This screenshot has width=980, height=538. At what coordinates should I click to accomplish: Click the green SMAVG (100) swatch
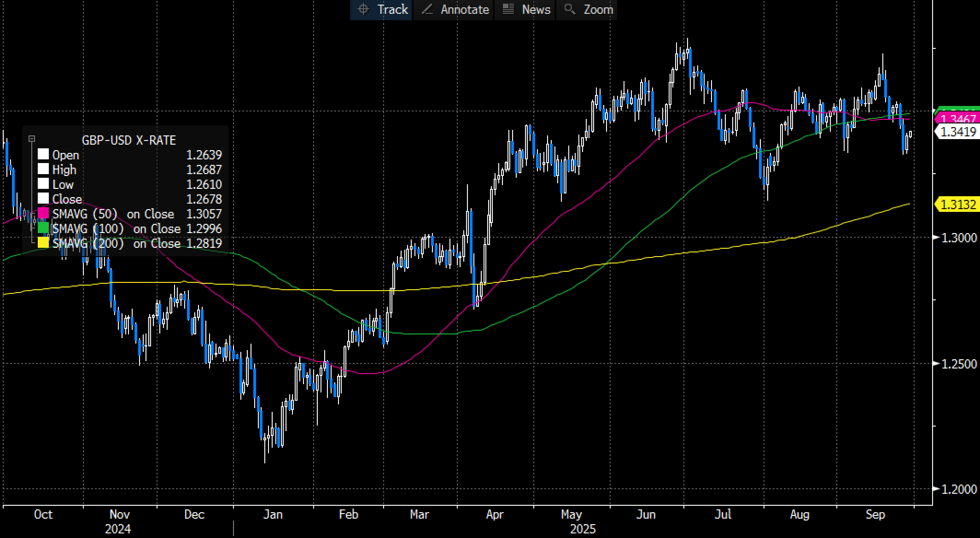pos(43,228)
